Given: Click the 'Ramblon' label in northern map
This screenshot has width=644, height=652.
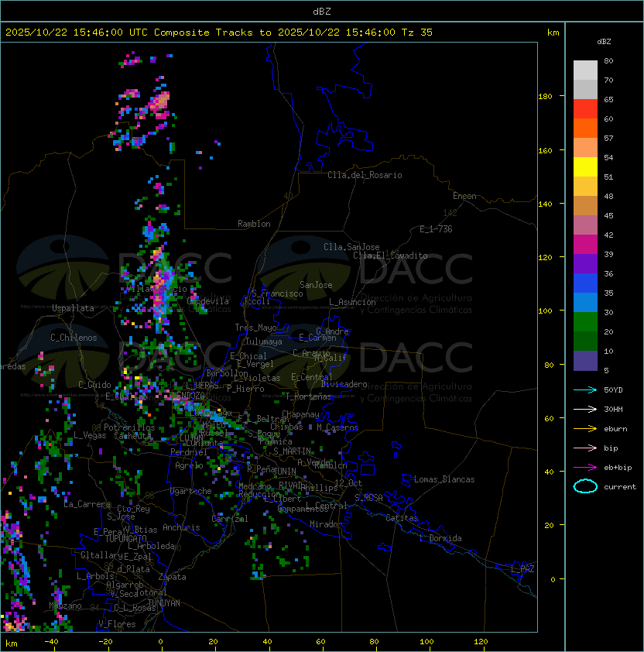Looking at the screenshot, I should tap(254, 224).
